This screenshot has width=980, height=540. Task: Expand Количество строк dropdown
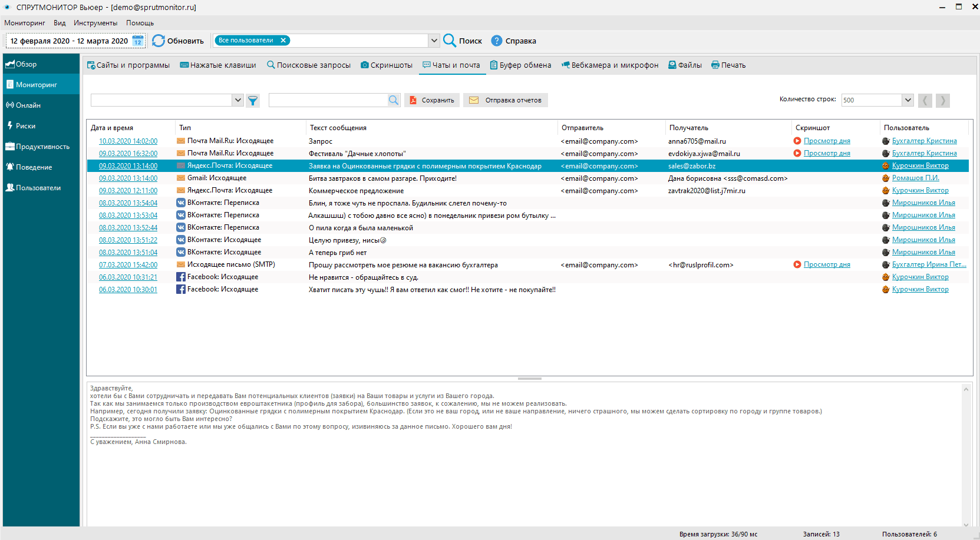pos(908,100)
